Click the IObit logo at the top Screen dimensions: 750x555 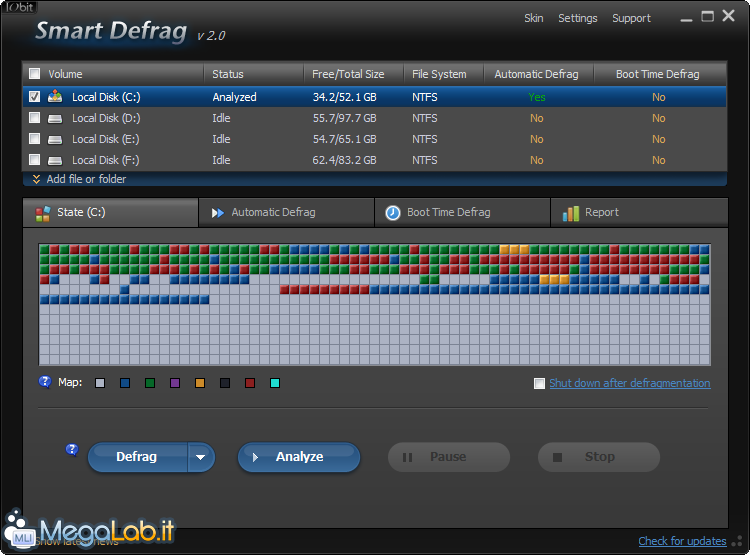(19, 7)
